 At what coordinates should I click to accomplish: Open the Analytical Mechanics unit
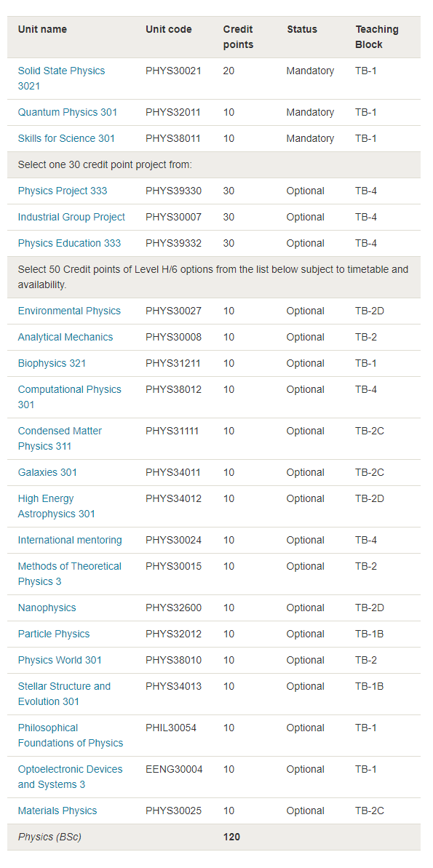65,337
